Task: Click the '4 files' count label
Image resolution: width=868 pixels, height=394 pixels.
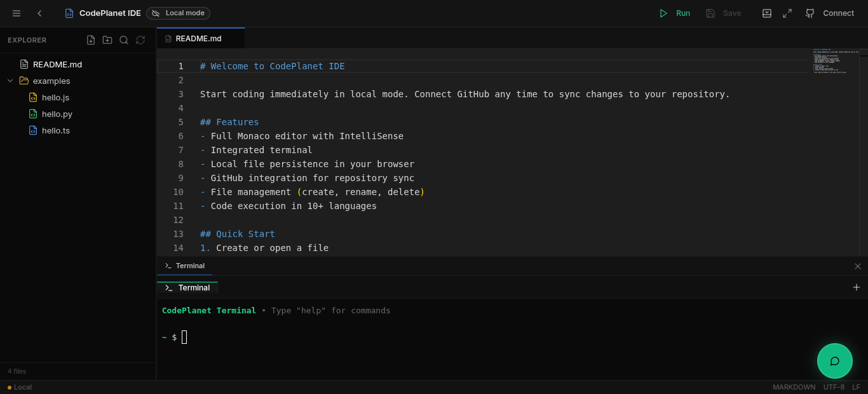Action: (x=17, y=371)
